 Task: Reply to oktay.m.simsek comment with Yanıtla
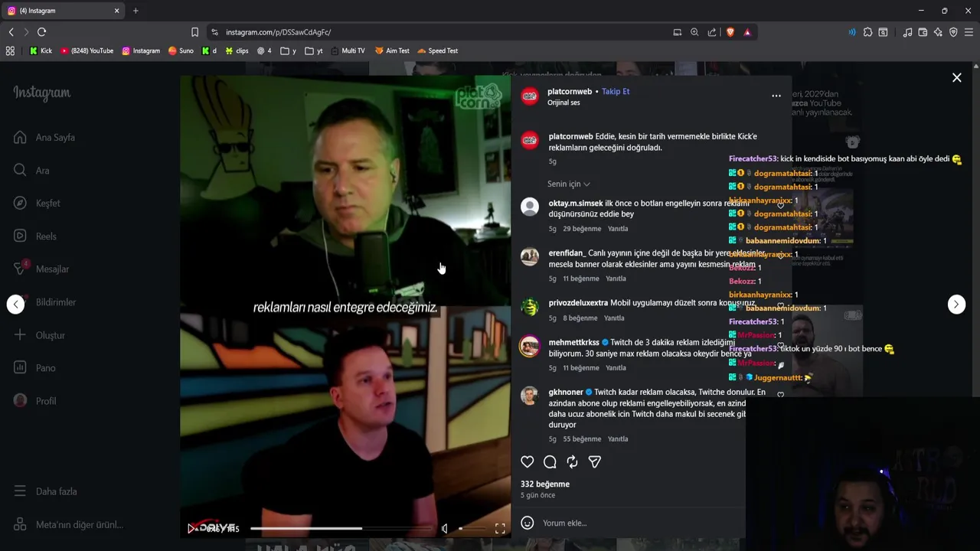618,229
